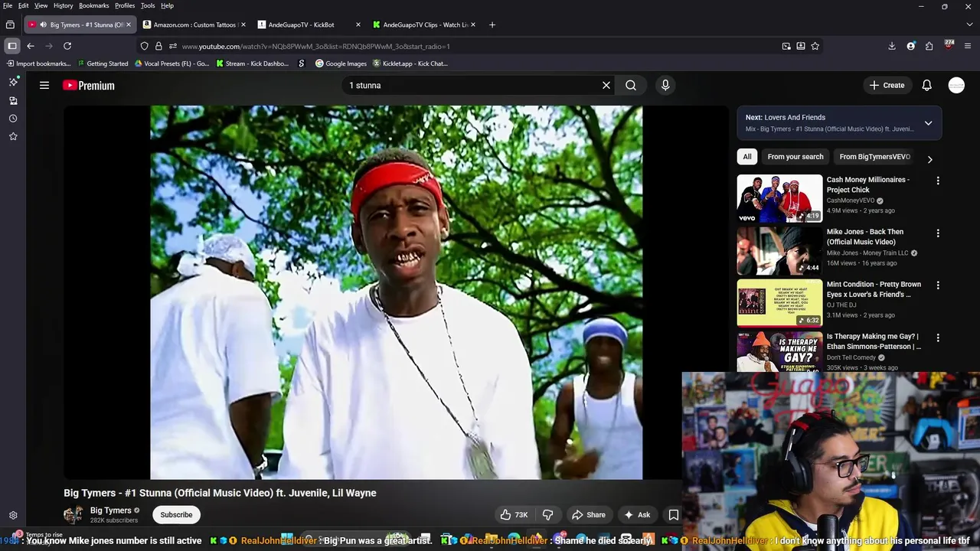
Task: Open YouTube notifications bell
Action: [927, 86]
